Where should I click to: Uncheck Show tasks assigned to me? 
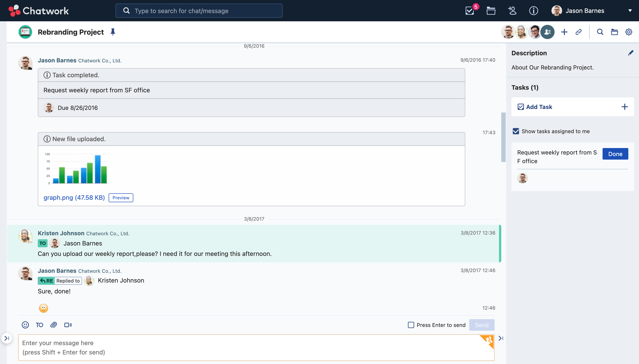(516, 131)
